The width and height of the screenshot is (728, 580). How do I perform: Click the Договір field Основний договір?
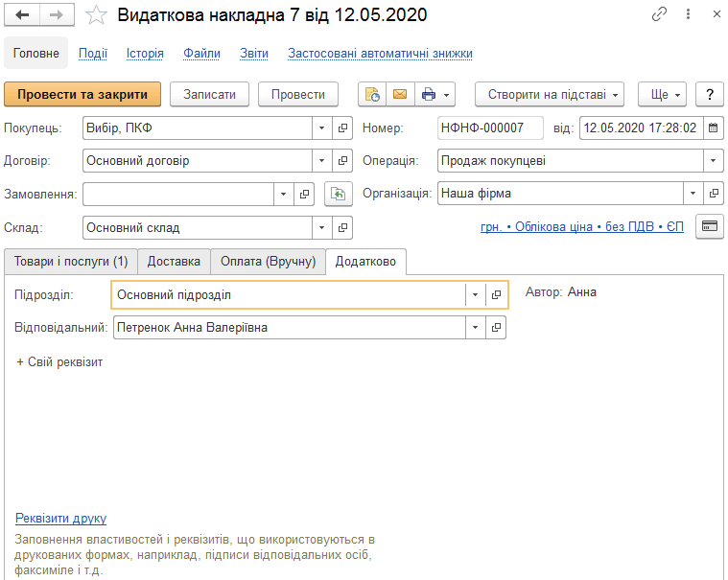198,160
